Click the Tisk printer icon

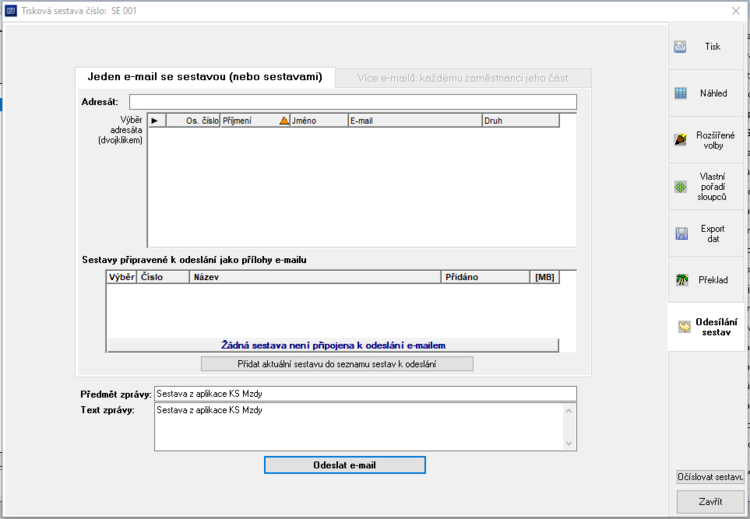(x=680, y=46)
